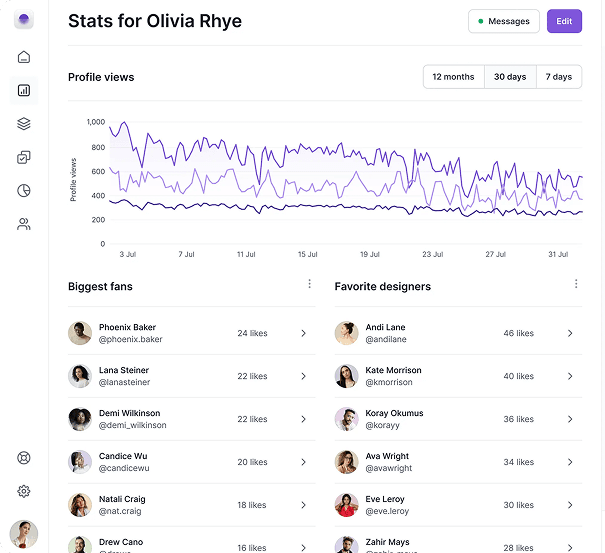Open Biggest fans three-dot menu
This screenshot has height=553, width=605.
pyautogui.click(x=309, y=285)
